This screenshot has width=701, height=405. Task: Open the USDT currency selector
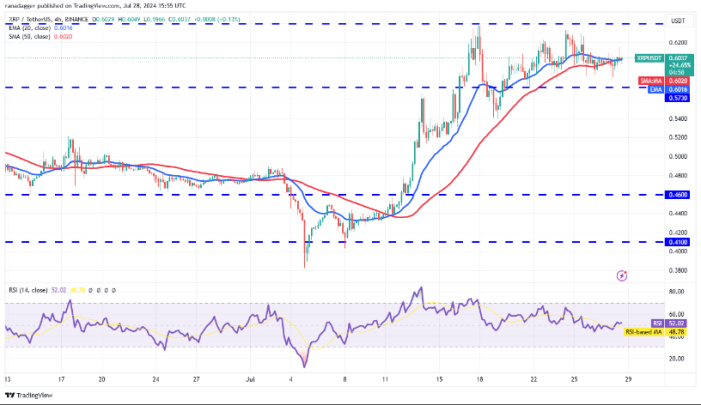(676, 20)
